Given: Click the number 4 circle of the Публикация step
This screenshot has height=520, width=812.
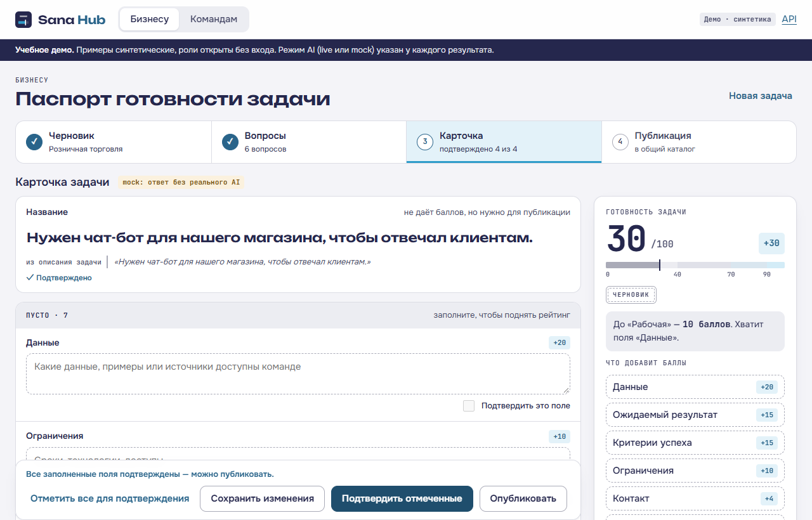Looking at the screenshot, I should click(620, 142).
